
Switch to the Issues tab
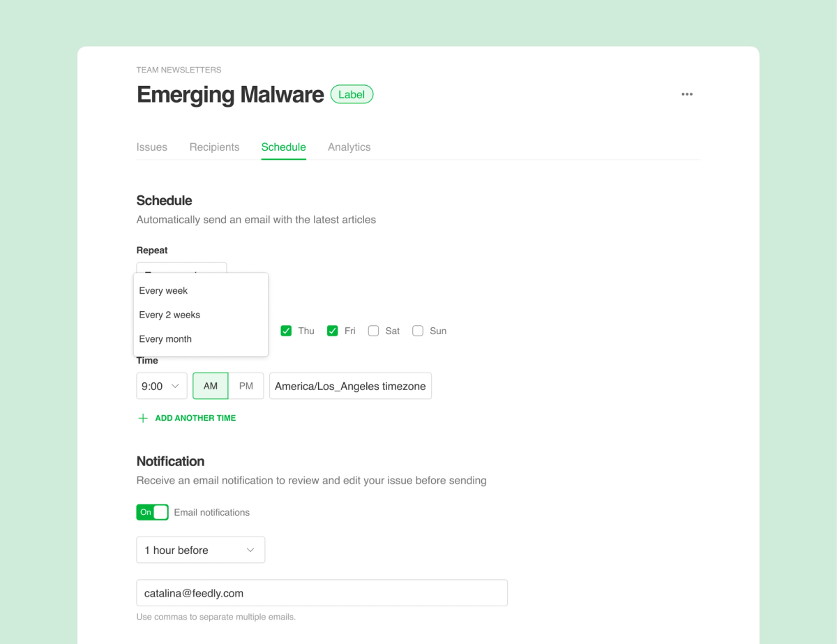[151, 147]
